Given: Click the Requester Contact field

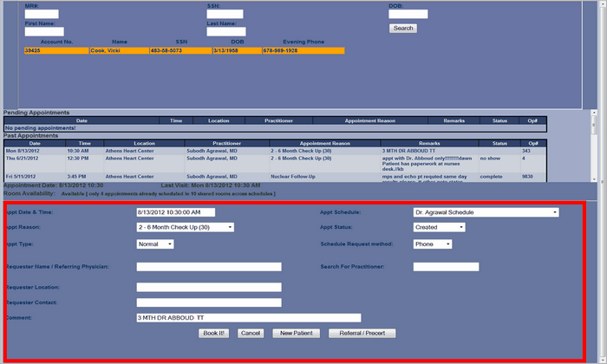Looking at the screenshot, I should 209,302.
